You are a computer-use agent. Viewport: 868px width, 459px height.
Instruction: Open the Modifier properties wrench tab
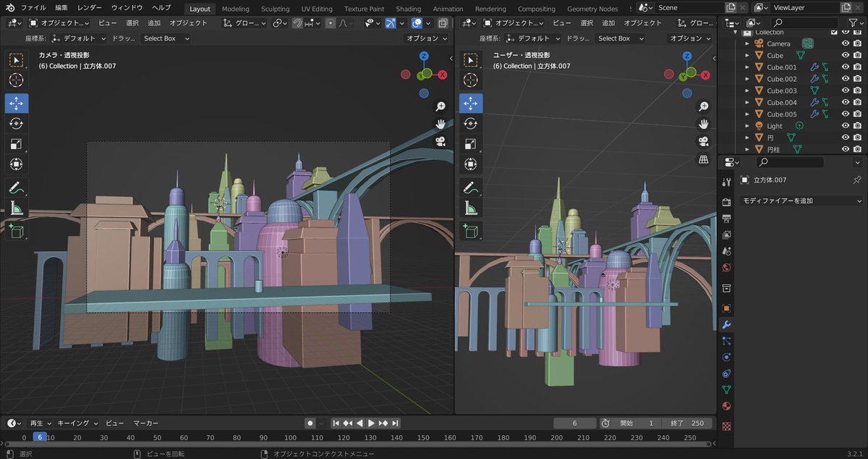point(727,324)
